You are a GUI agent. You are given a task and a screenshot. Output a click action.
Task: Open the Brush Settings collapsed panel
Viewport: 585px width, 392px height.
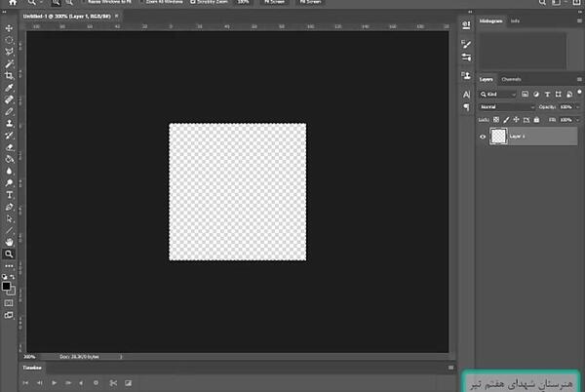point(466,45)
